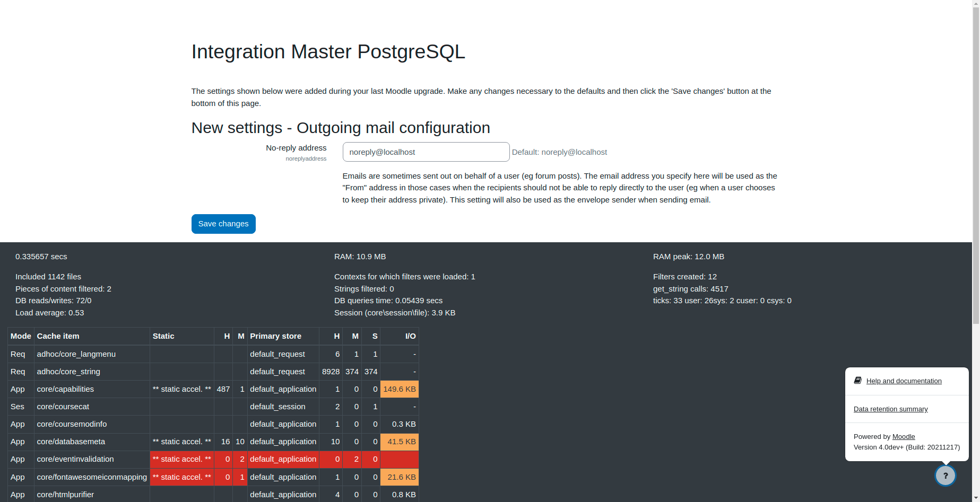Click the Integration Master PostgreSQL heading
Screen dimensions: 980x502
tap(328, 51)
